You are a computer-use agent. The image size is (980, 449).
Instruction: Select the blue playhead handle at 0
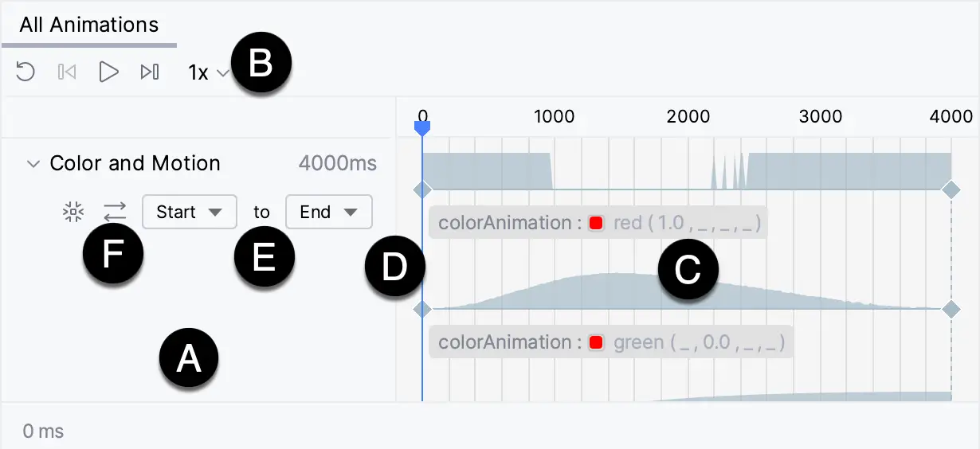pyautogui.click(x=423, y=127)
